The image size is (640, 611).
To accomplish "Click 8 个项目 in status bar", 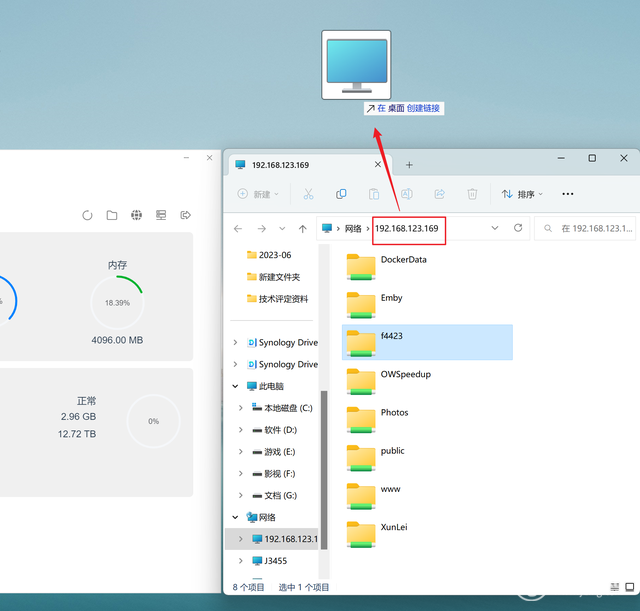I will (248, 587).
